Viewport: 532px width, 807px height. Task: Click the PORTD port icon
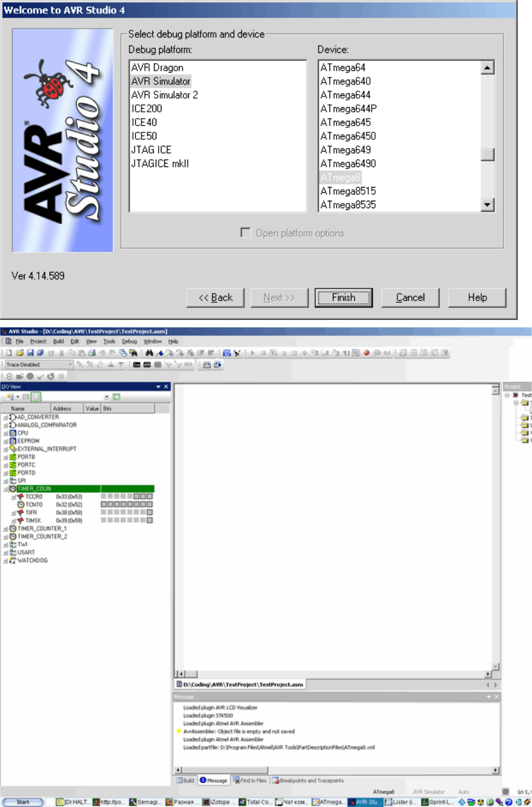point(13,473)
